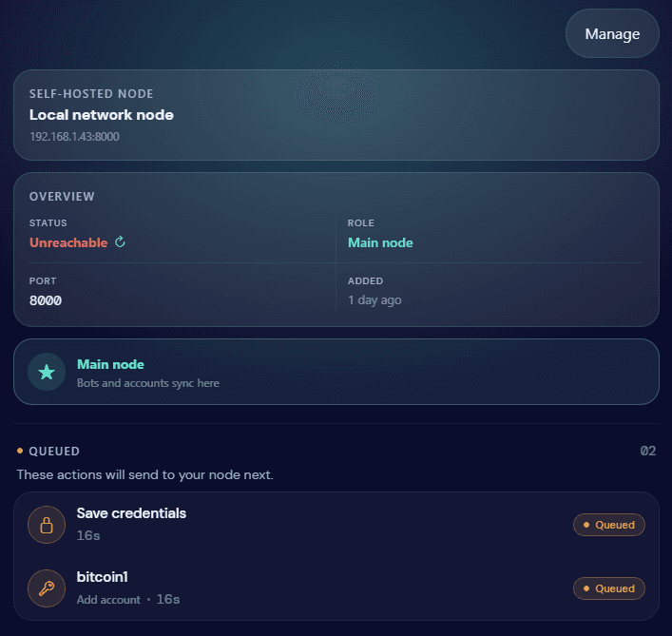Select the node address 192.168.1.43:8000
672x636 pixels.
tap(74, 137)
